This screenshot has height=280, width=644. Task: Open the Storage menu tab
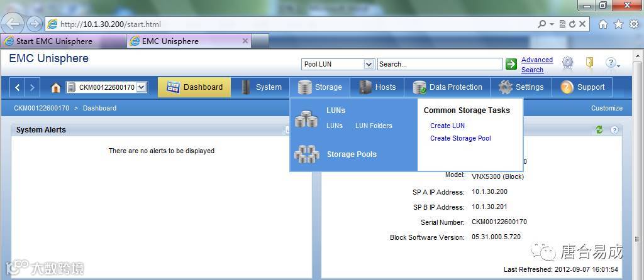[319, 87]
